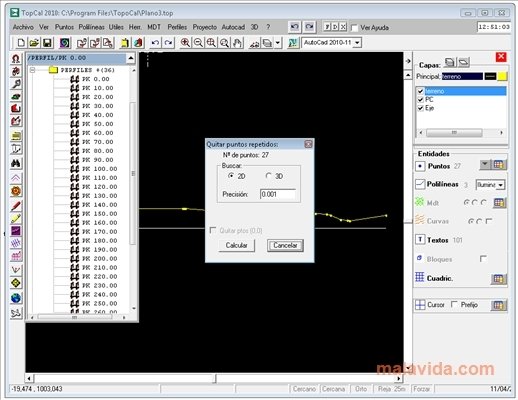Image resolution: width=518 pixels, height=400 pixels.
Task: Open the Polilíneas menu
Action: [x=91, y=27]
